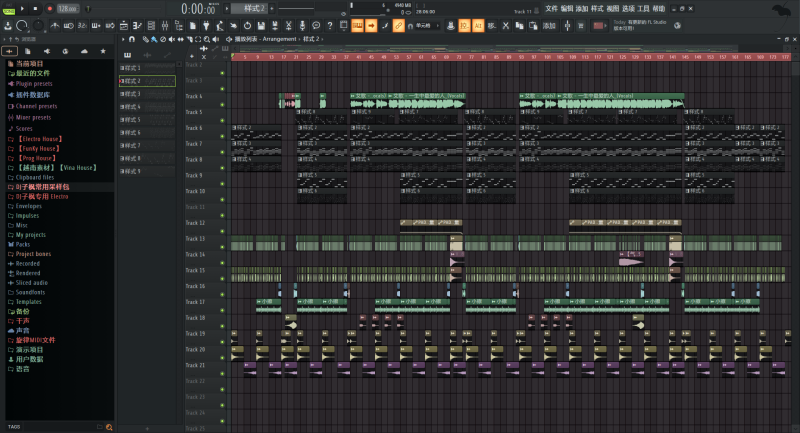Toggle the orange Alt button
Screen dimensions: 800x433
pyautogui.click(x=478, y=26)
